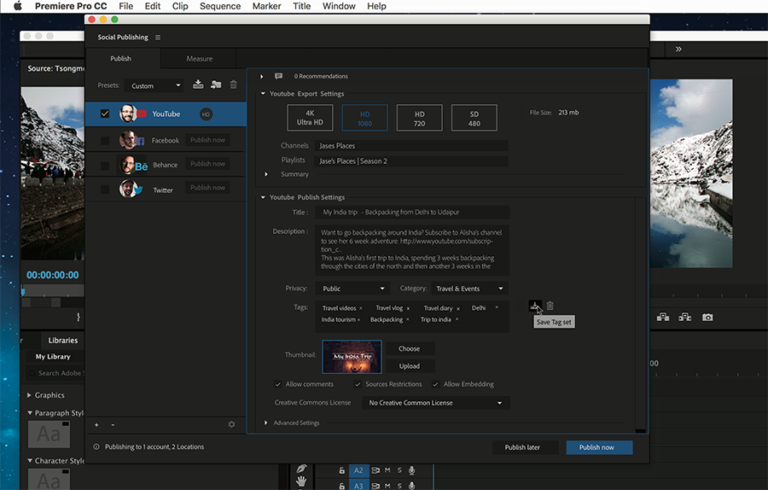
Task: Remove the Travel videos tag
Action: pos(361,308)
